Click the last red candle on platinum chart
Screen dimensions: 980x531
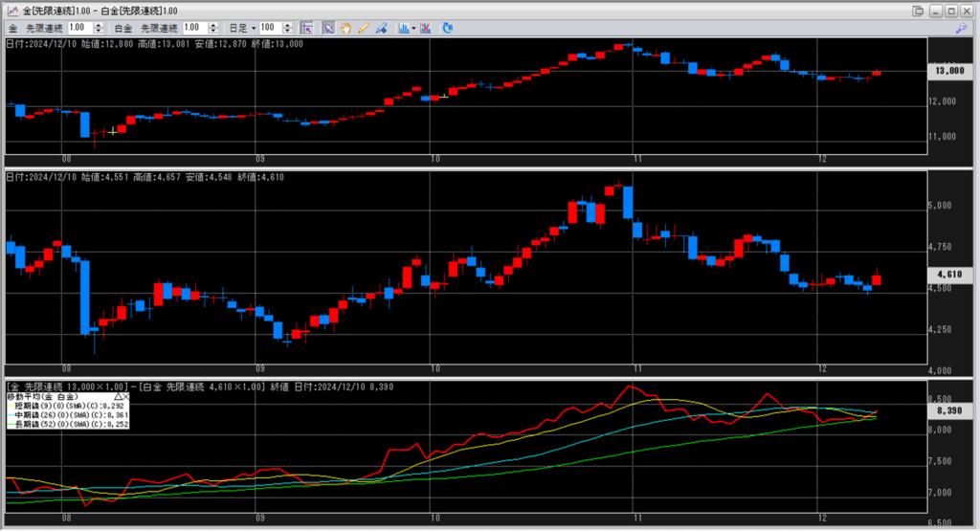point(877,279)
